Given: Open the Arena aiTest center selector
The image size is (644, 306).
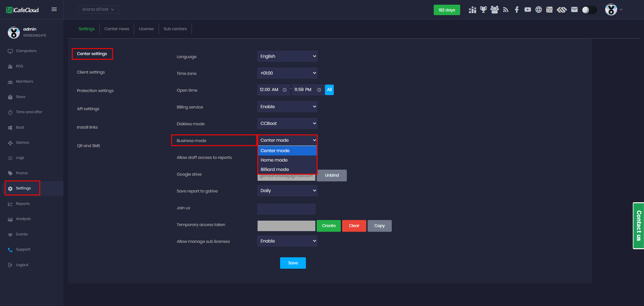Looking at the screenshot, I should (x=98, y=9).
